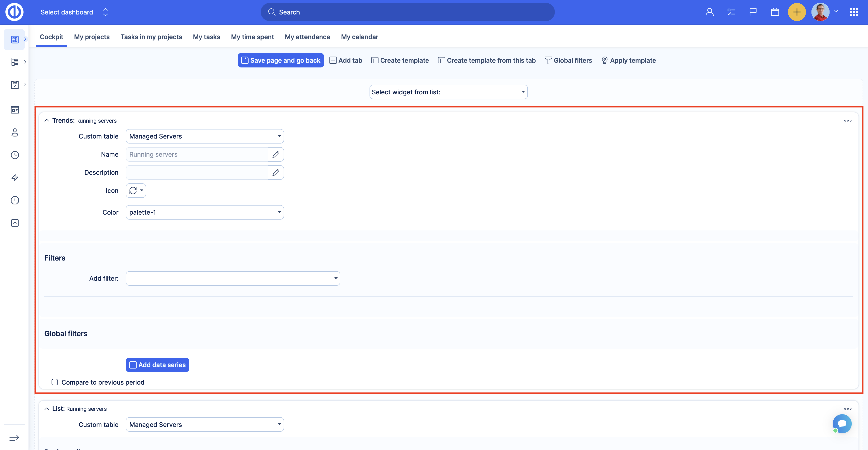
Task: Click the lightning bolt sidebar icon
Action: click(x=15, y=178)
